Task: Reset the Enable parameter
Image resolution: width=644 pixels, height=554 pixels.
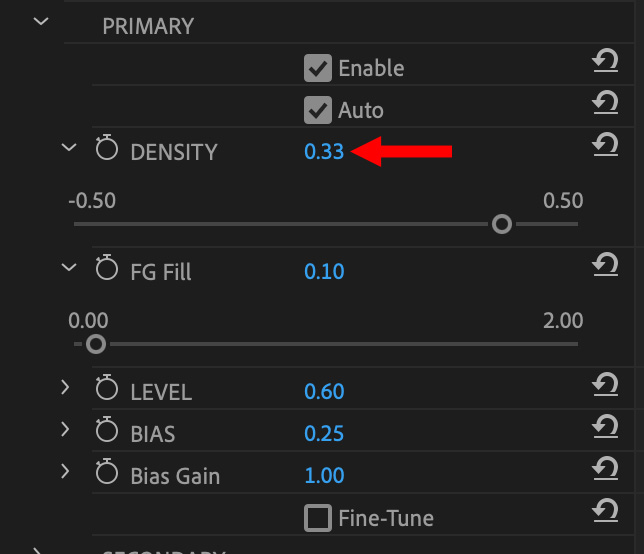Action: (x=604, y=62)
